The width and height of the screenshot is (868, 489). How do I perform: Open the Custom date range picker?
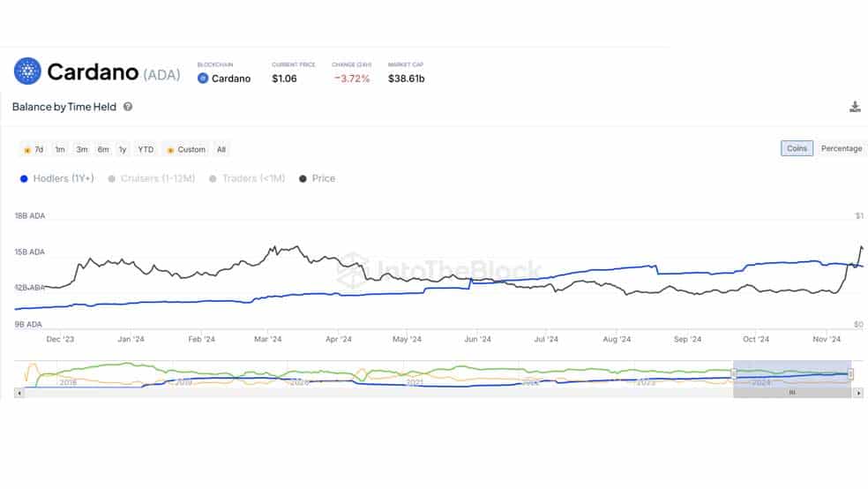186,149
